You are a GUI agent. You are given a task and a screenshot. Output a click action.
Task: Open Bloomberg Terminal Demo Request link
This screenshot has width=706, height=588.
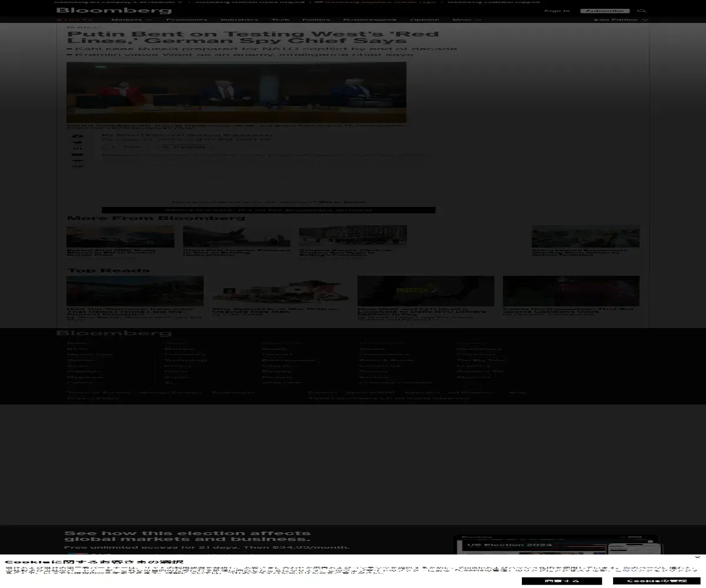(250, 2)
